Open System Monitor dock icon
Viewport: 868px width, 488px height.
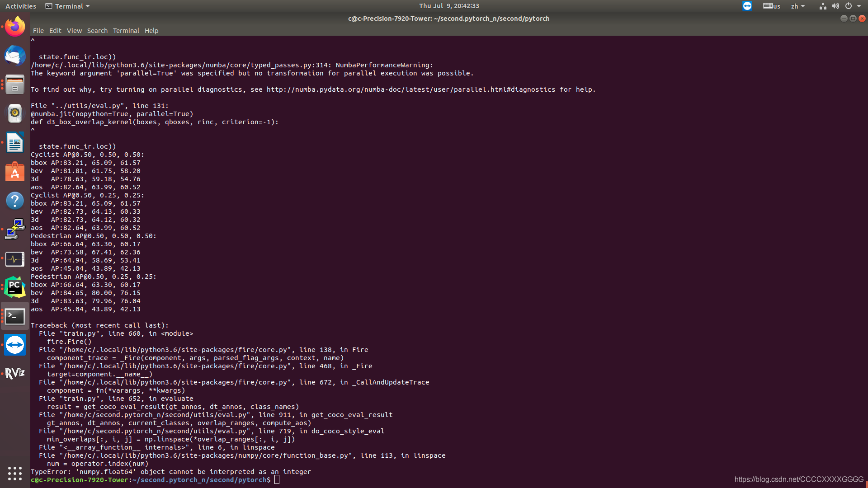[x=15, y=259]
